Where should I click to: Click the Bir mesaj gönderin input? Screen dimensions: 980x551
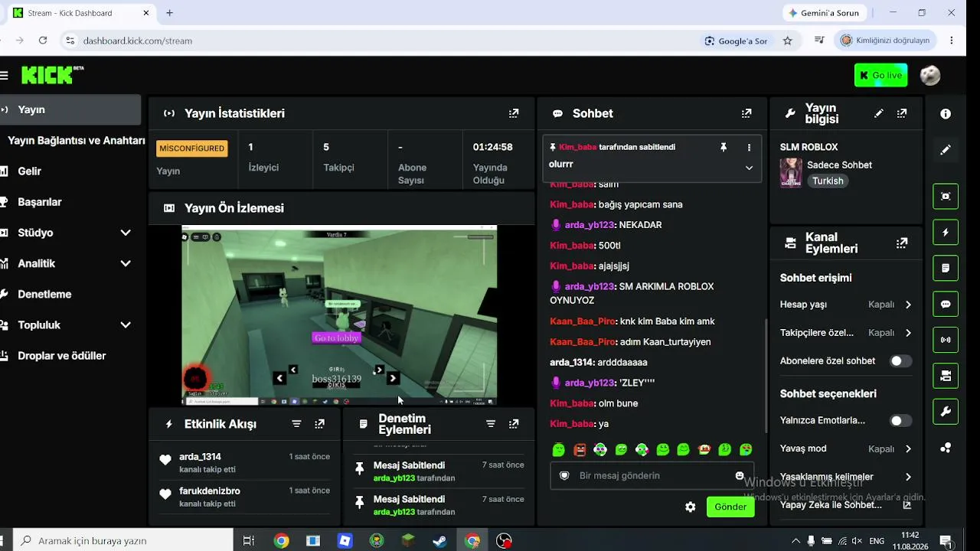coord(652,475)
